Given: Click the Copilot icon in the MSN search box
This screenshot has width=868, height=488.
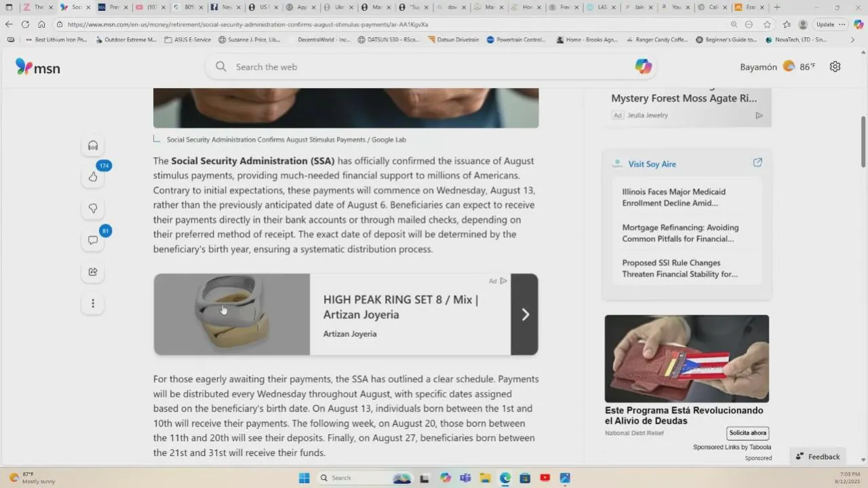Looking at the screenshot, I should [x=643, y=66].
